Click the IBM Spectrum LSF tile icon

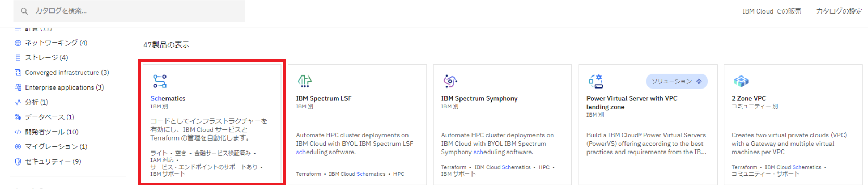(x=304, y=81)
